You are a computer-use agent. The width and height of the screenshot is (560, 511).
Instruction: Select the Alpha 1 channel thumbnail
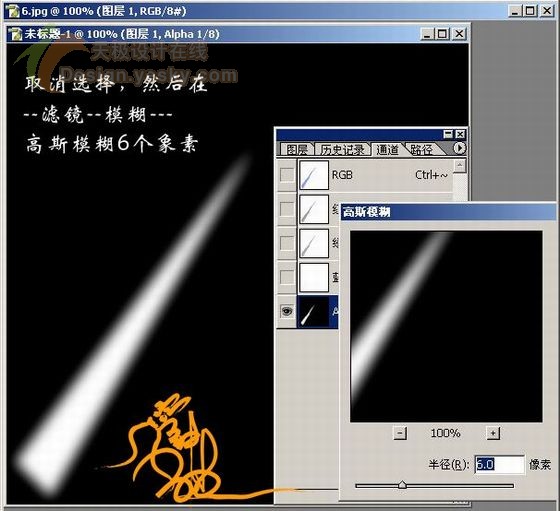314,311
